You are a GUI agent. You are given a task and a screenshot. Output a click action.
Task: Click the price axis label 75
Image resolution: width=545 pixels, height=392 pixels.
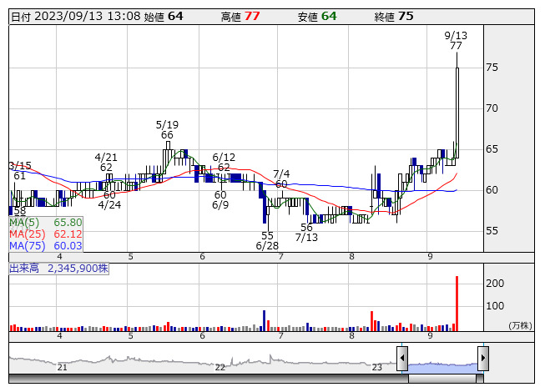492,68
